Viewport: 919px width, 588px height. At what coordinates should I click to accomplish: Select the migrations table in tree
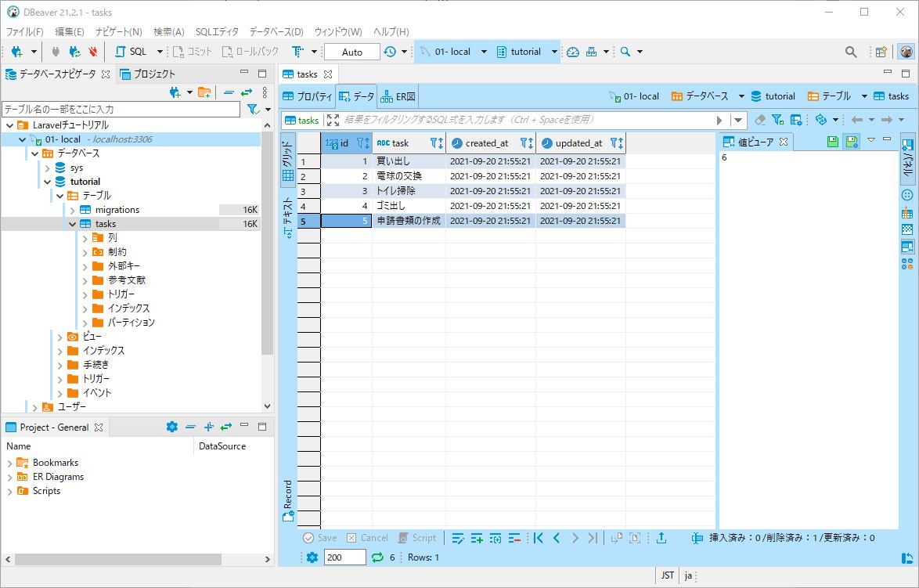(117, 210)
